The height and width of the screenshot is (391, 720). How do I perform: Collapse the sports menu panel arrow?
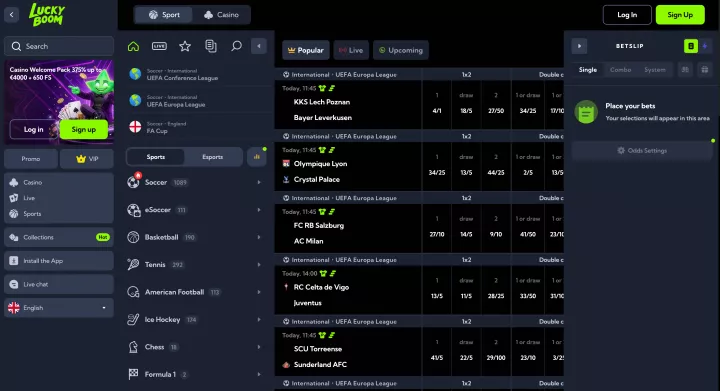pos(259,46)
